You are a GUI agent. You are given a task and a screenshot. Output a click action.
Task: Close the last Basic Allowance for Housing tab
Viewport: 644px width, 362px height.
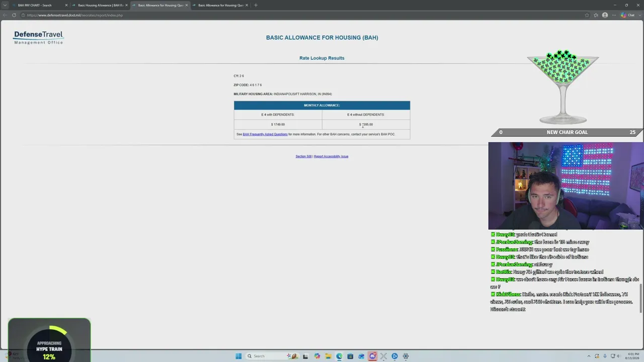[247, 5]
